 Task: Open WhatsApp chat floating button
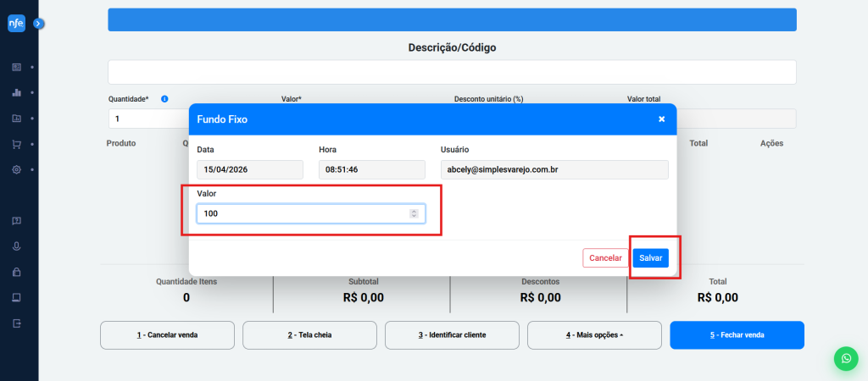coord(845,358)
